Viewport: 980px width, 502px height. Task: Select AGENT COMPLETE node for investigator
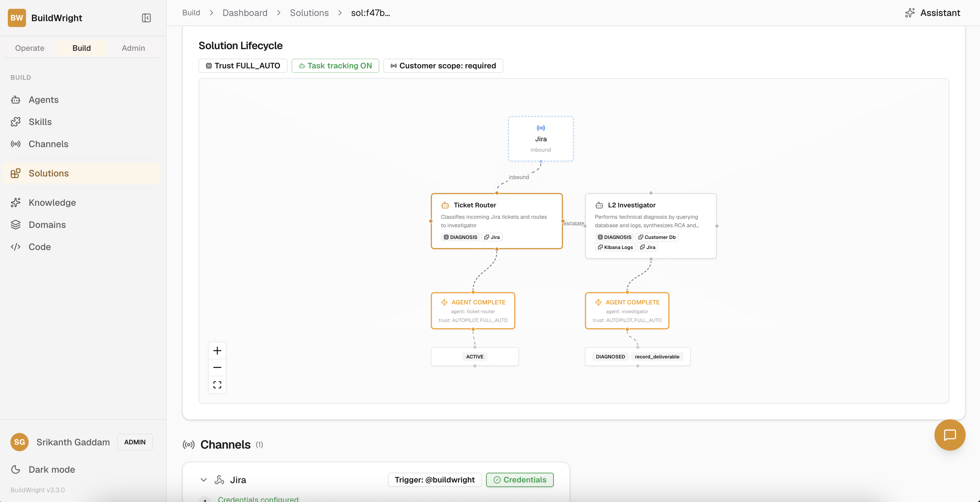point(627,311)
